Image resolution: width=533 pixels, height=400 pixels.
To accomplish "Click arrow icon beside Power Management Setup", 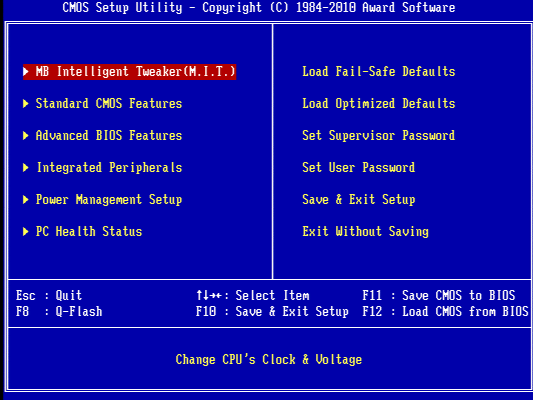I will [26, 199].
